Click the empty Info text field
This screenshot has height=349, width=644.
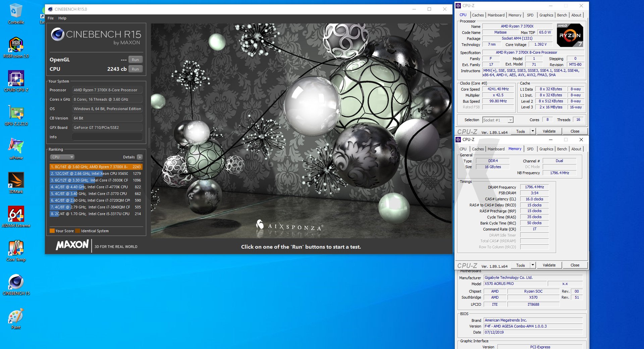107,137
